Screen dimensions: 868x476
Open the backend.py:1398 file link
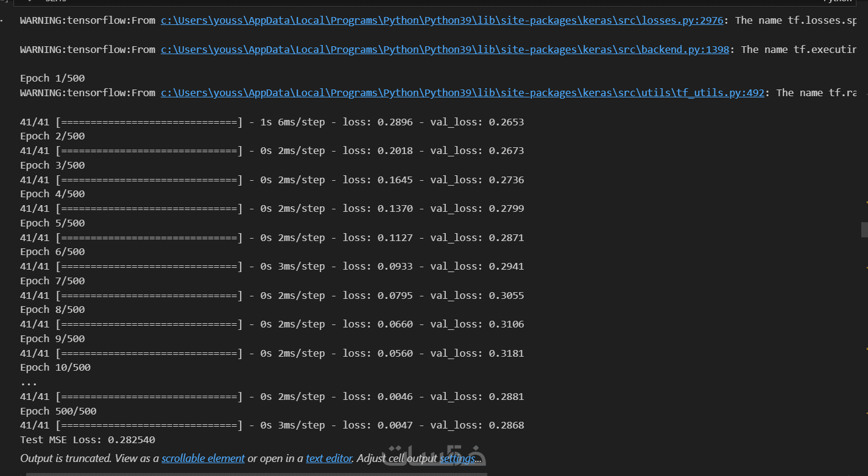coord(445,50)
